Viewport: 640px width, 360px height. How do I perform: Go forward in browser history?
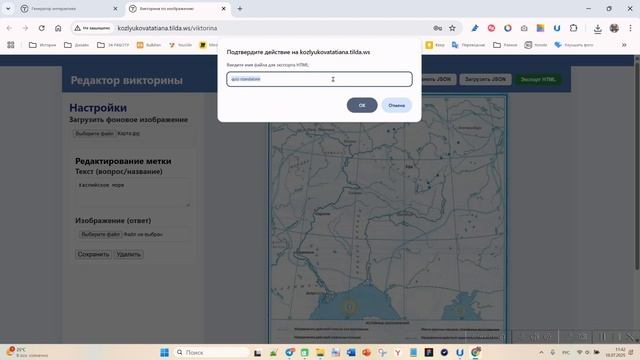coord(25,28)
